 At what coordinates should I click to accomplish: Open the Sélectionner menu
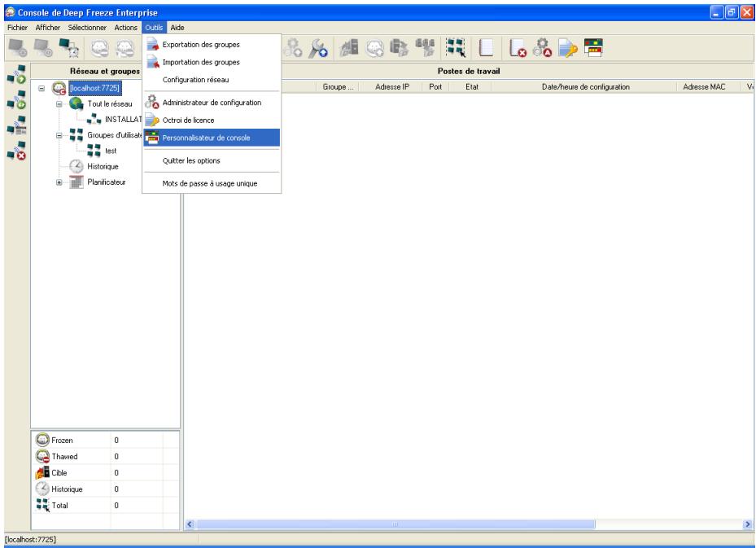[87, 28]
